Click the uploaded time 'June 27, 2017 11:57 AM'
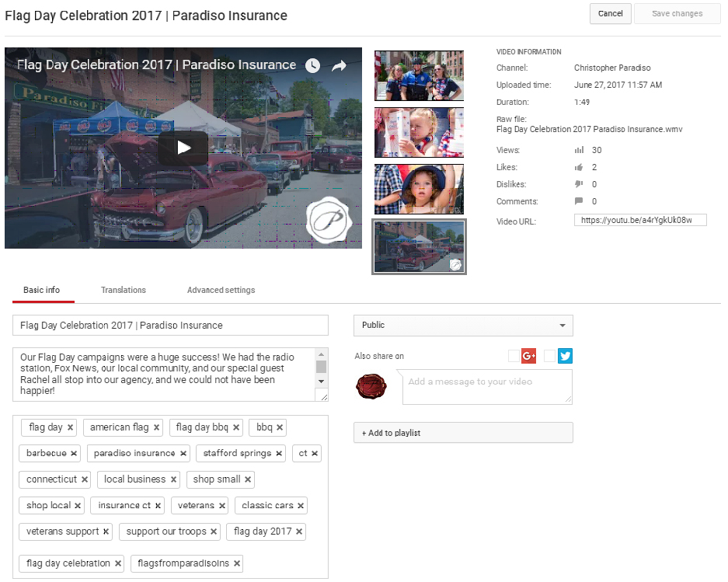 (618, 85)
